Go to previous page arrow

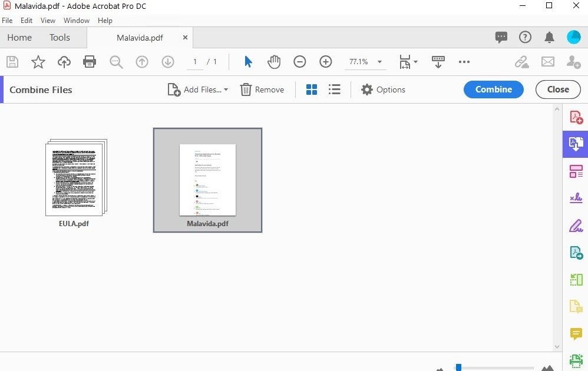(142, 62)
